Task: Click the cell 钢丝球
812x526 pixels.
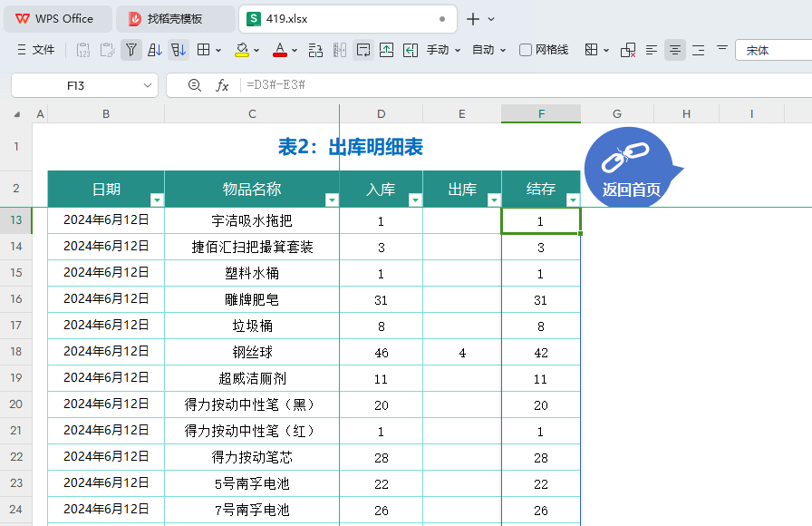Action: (252, 353)
